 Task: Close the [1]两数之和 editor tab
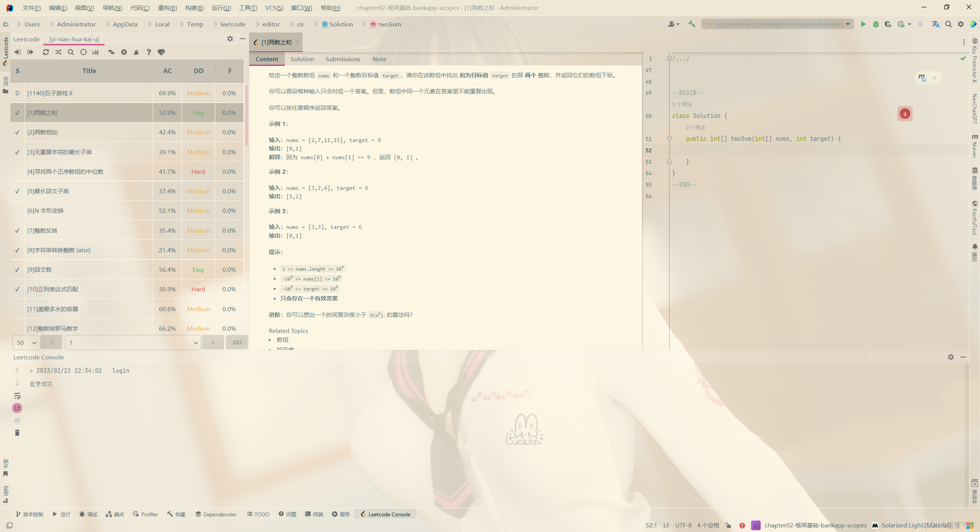[x=297, y=42]
